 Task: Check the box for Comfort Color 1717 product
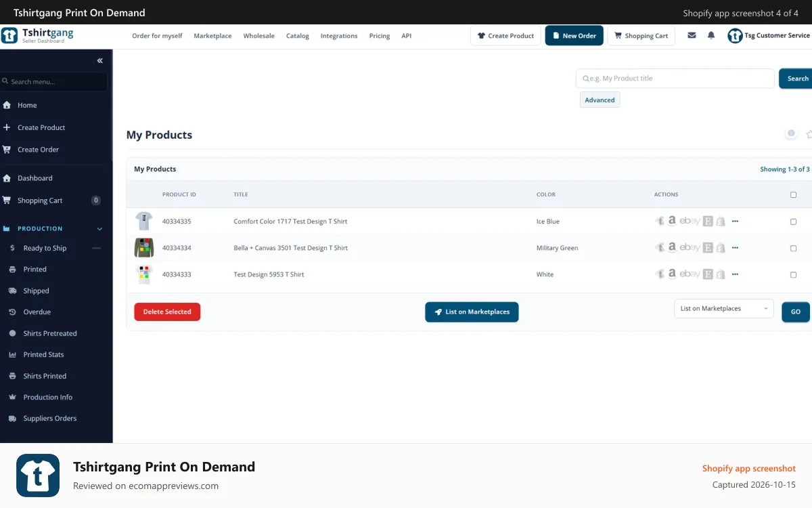[794, 221]
